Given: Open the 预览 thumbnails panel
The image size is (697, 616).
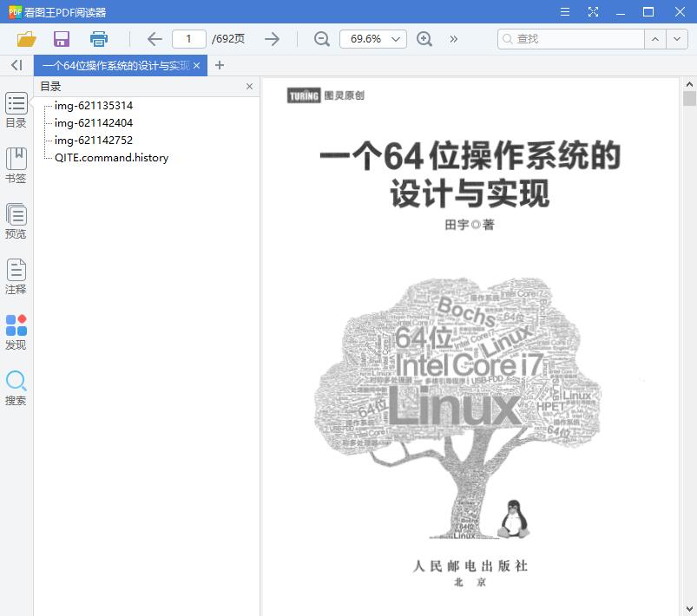Looking at the screenshot, I should (x=16, y=221).
